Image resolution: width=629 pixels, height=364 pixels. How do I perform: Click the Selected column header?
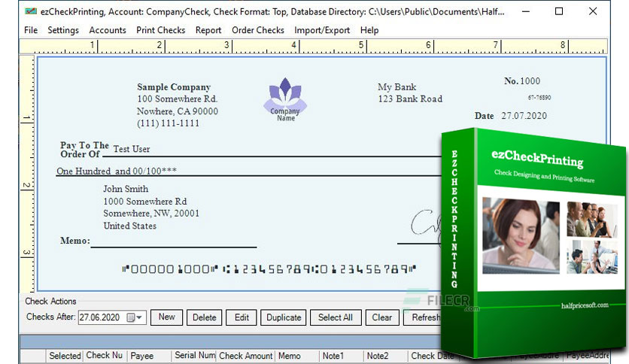65,356
